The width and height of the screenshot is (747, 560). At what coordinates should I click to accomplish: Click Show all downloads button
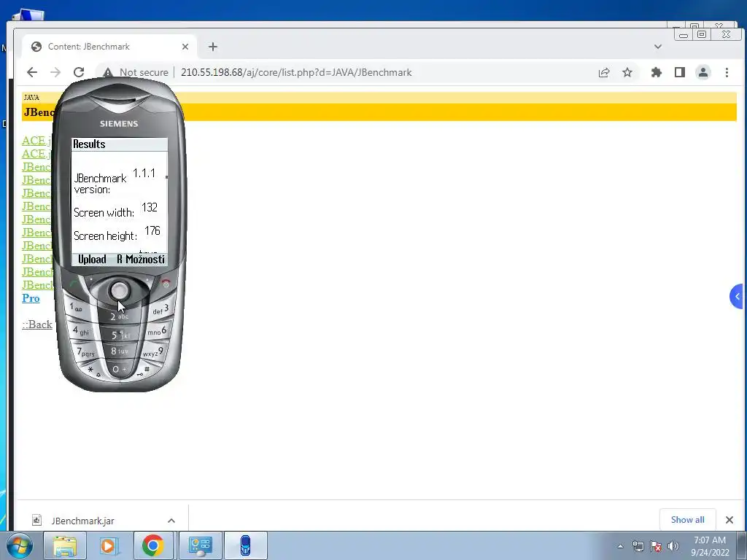pyautogui.click(x=687, y=519)
